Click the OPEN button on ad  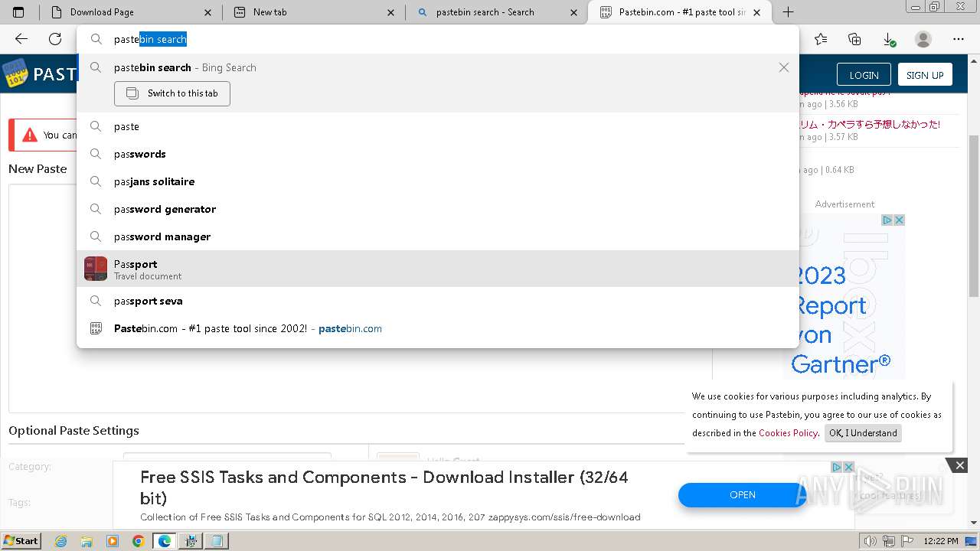tap(742, 495)
